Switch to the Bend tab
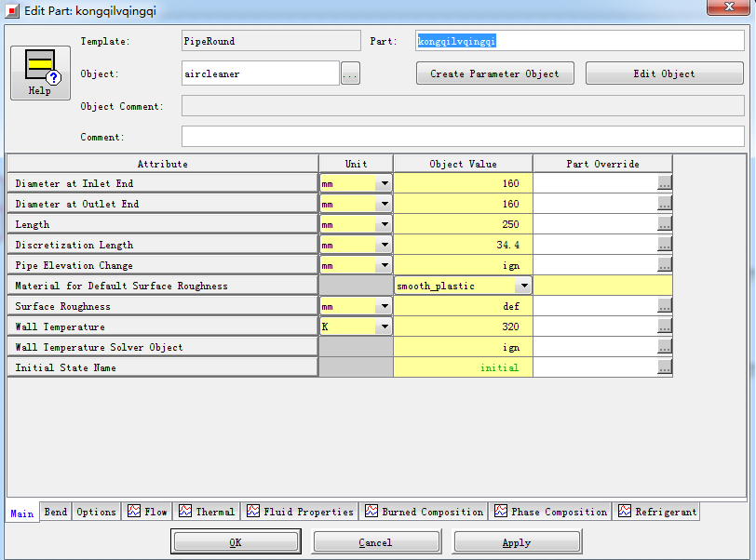Image resolution: width=756 pixels, height=560 pixels. (x=56, y=512)
